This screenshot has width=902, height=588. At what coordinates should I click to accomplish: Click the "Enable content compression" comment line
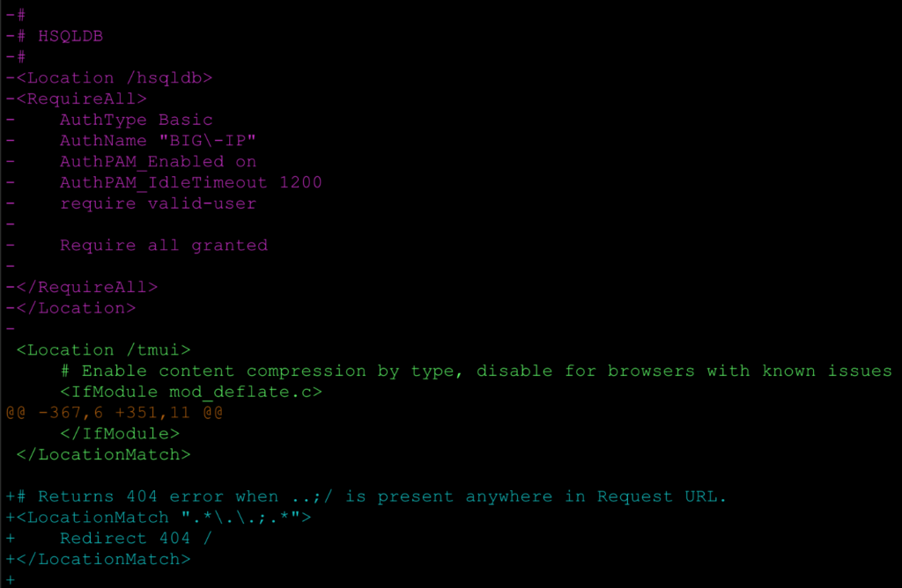tap(476, 371)
